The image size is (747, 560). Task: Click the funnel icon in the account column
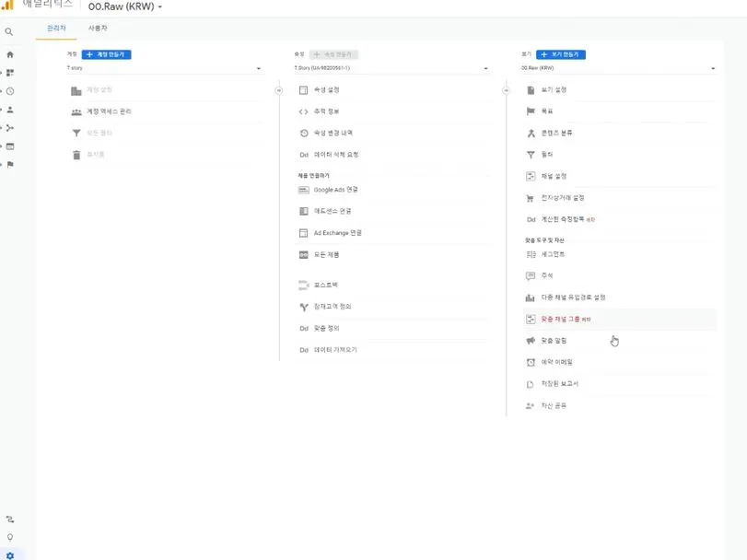[x=76, y=134]
